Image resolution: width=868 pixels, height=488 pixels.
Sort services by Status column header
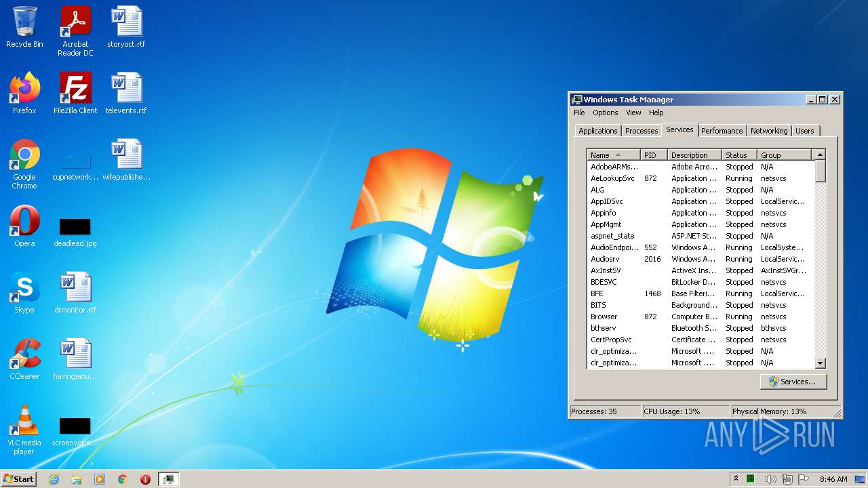740,155
